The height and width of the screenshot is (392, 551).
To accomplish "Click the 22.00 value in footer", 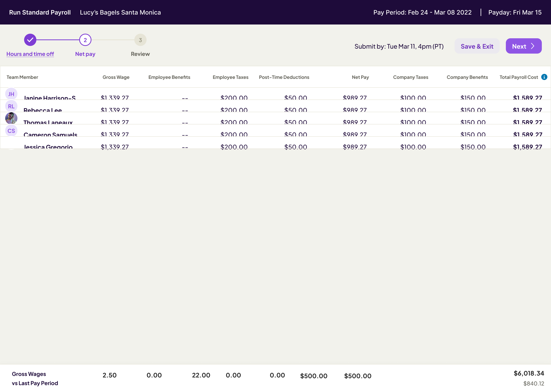I will [201, 375].
